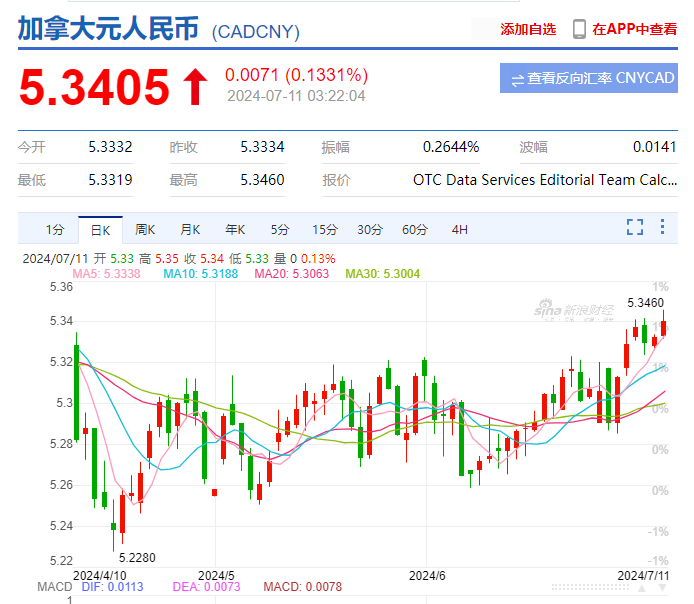Click the 5.36 price axis label

pos(61,287)
